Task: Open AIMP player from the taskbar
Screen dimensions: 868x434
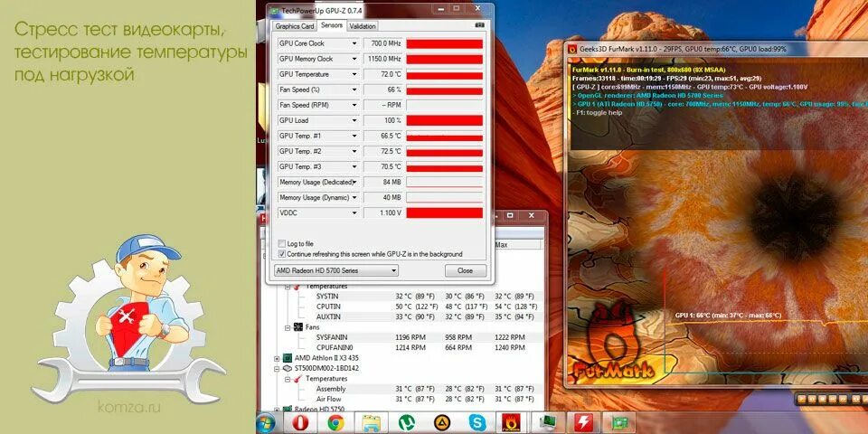Action: pos(442,423)
